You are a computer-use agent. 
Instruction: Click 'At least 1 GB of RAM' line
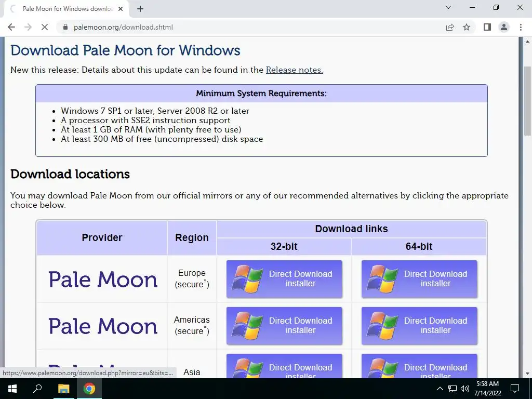(x=151, y=129)
